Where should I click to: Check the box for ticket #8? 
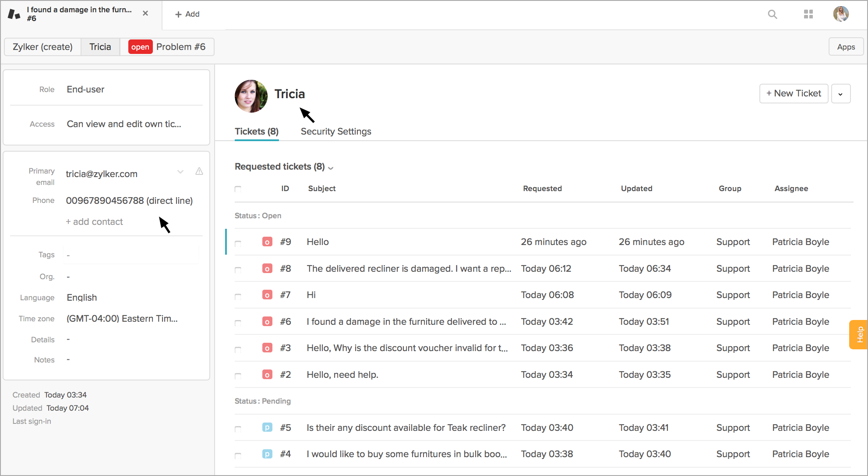(x=238, y=270)
